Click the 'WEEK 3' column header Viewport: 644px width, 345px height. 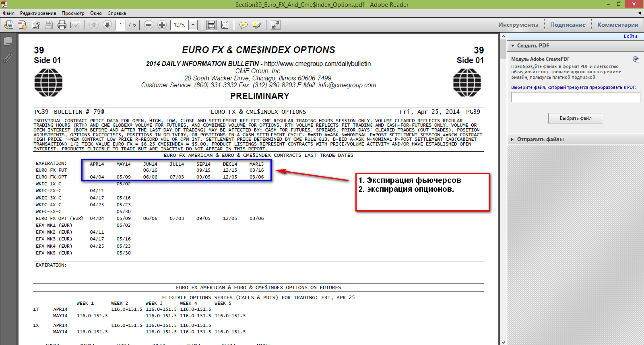pyautogui.click(x=154, y=303)
